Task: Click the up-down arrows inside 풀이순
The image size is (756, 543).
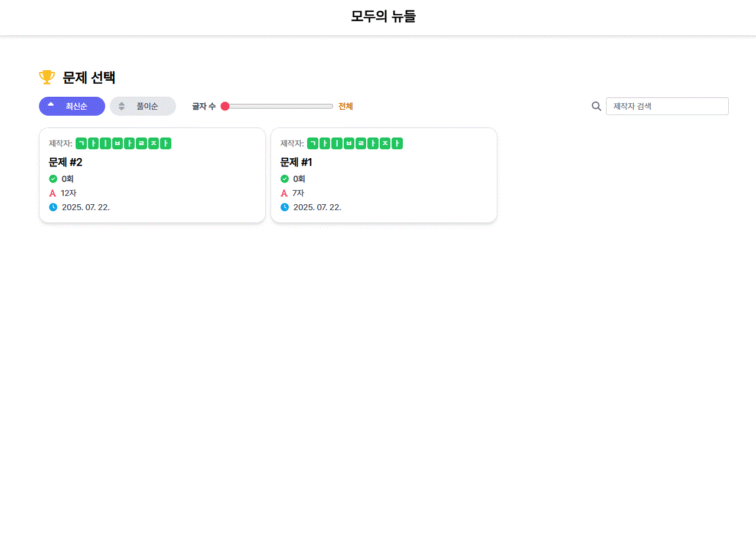Action: pyautogui.click(x=122, y=106)
